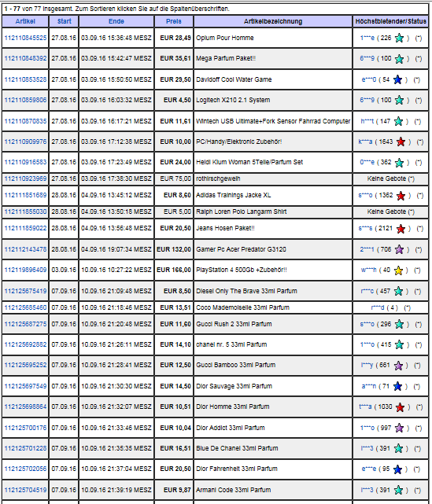Click turquoise star in Opium Pour Homme row
The height and width of the screenshot is (504, 432).
pos(399,38)
